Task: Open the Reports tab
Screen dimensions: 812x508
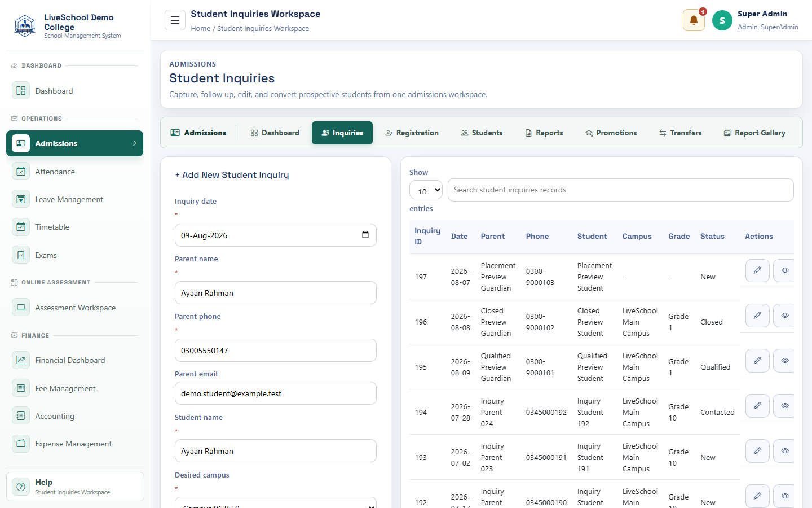Action: coord(544,133)
